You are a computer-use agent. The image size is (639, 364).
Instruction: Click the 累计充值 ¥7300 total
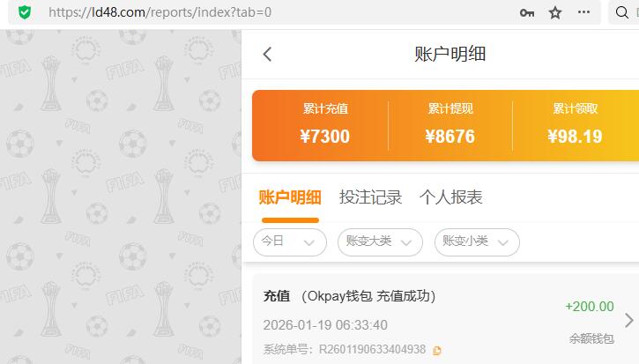(325, 125)
